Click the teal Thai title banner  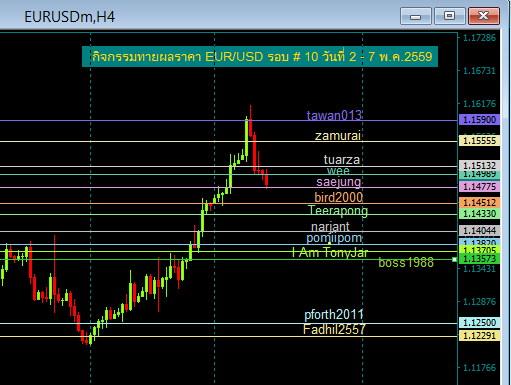pos(260,56)
